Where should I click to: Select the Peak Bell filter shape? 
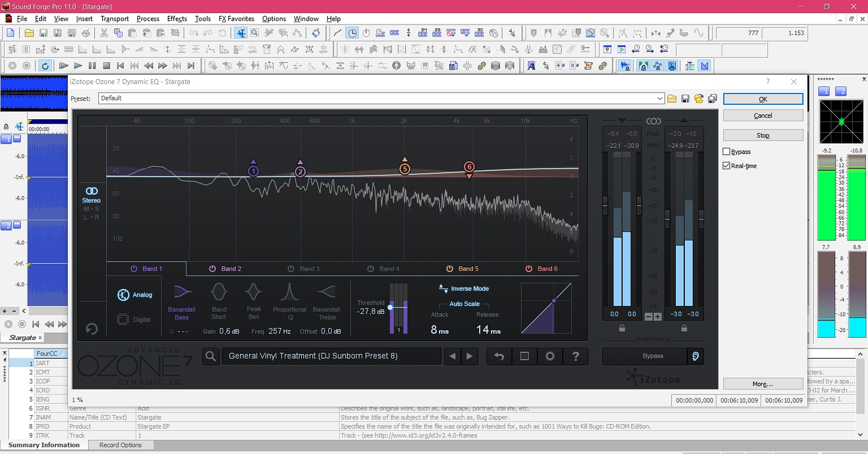[x=254, y=302]
